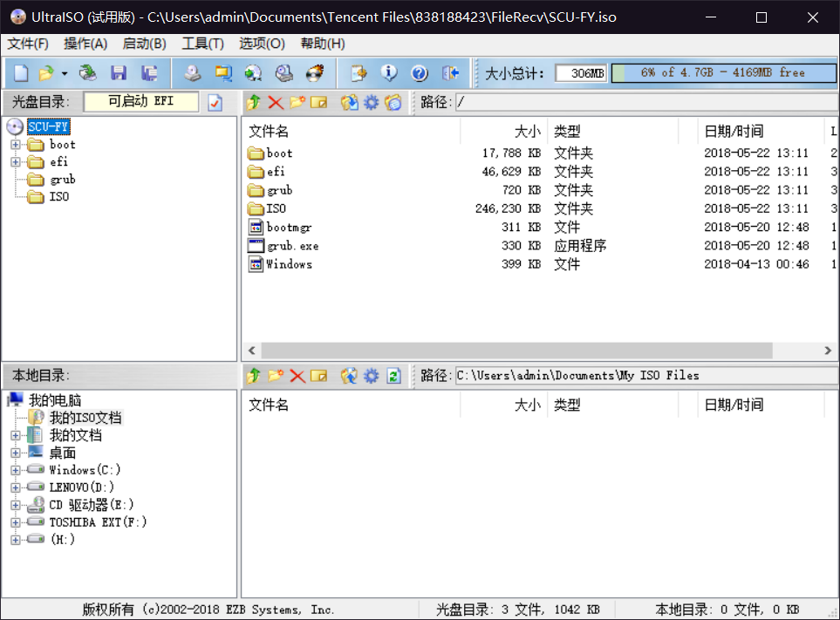
Task: Click local path field My ISO Files
Action: click(x=647, y=376)
